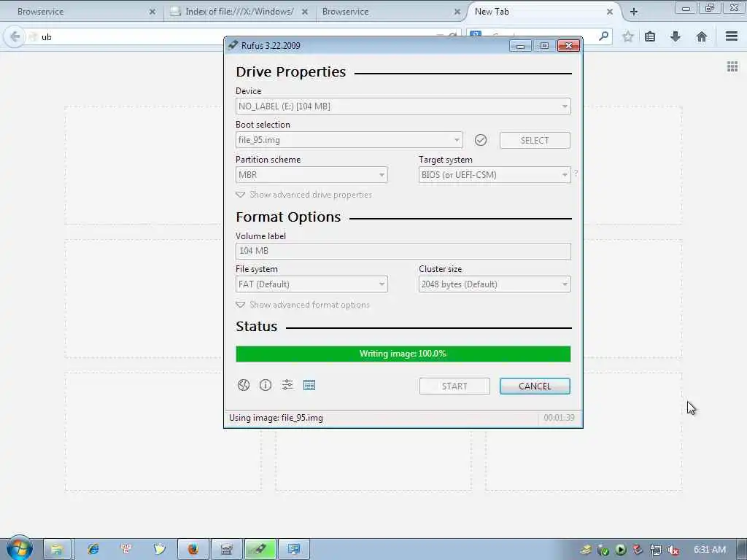Image resolution: width=747 pixels, height=560 pixels.
Task: Launch Internet Explorer from the taskbar
Action: [x=93, y=549]
